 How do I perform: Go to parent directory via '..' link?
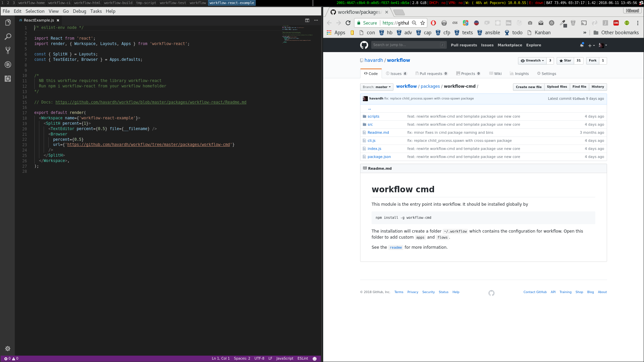point(370,109)
